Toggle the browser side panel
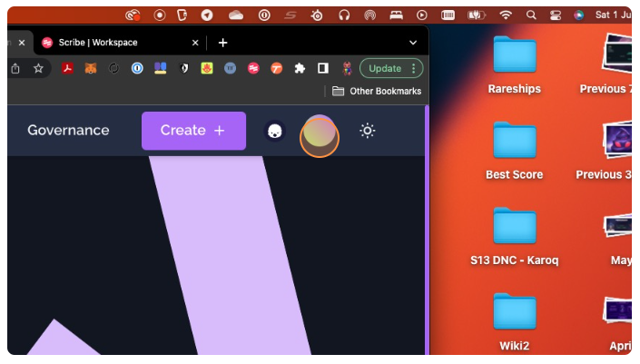 pos(323,68)
